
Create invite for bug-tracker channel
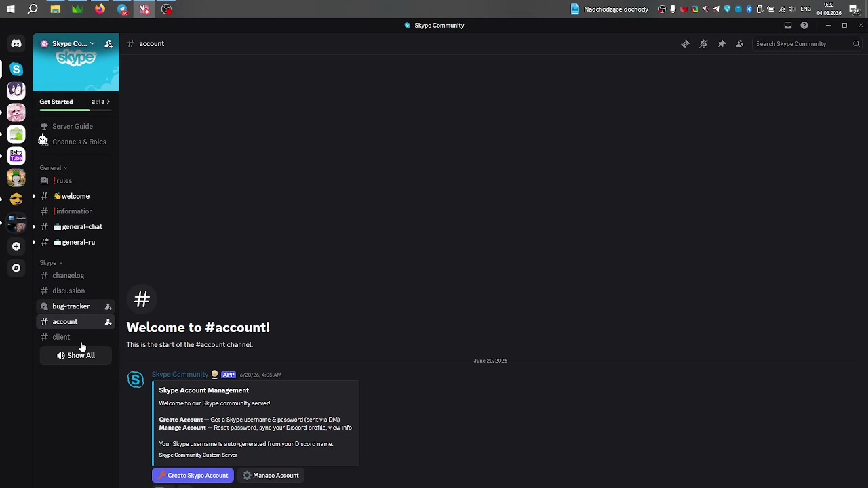[108, 306]
